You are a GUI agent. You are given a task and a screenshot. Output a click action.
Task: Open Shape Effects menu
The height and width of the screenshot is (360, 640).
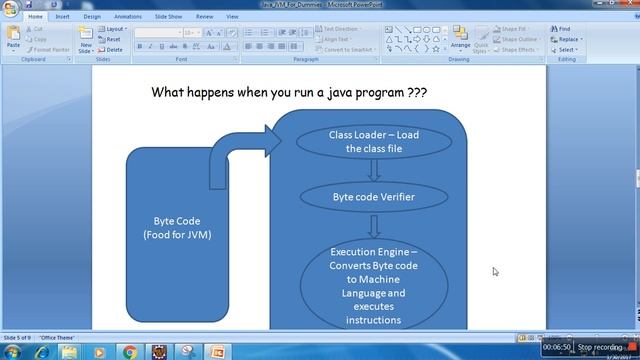coord(515,50)
